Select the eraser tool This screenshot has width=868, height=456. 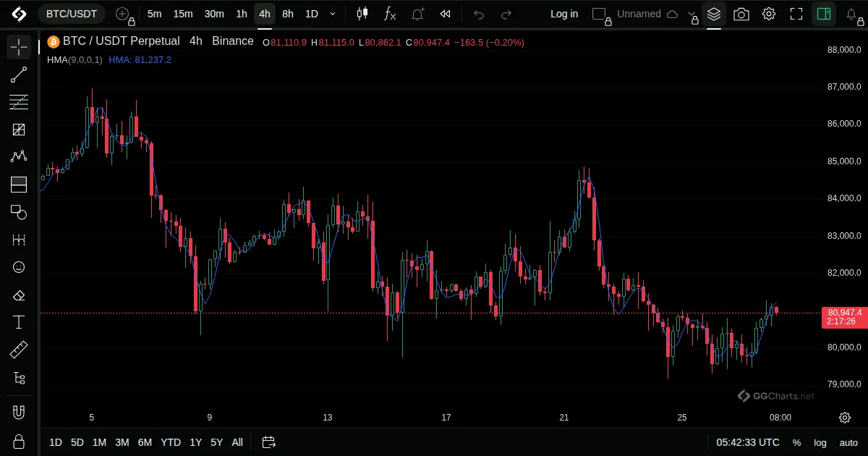[19, 295]
